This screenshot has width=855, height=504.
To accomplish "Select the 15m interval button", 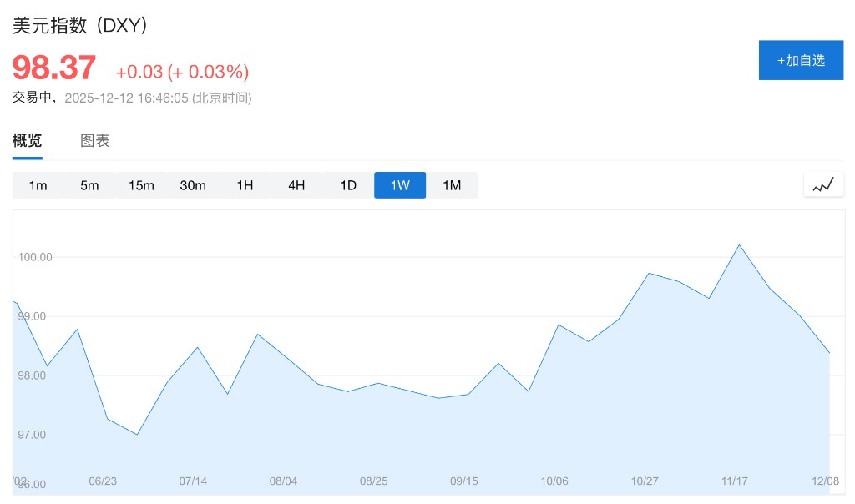I will click(141, 185).
